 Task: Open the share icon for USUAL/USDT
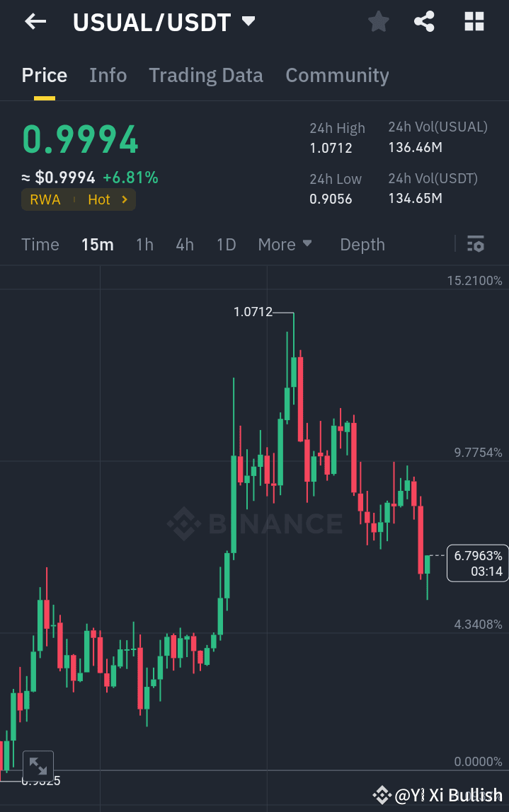(x=424, y=21)
